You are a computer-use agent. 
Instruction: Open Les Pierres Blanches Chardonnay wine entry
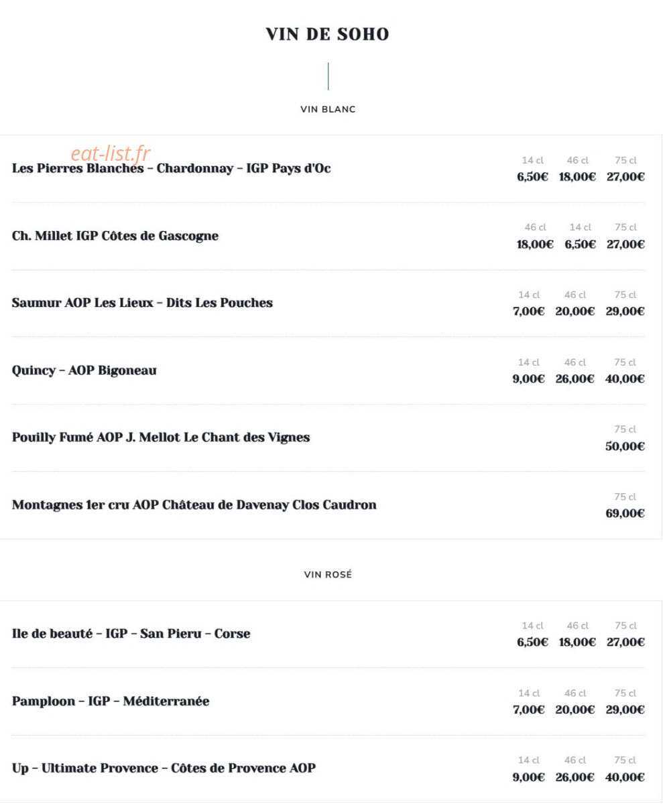(x=171, y=169)
